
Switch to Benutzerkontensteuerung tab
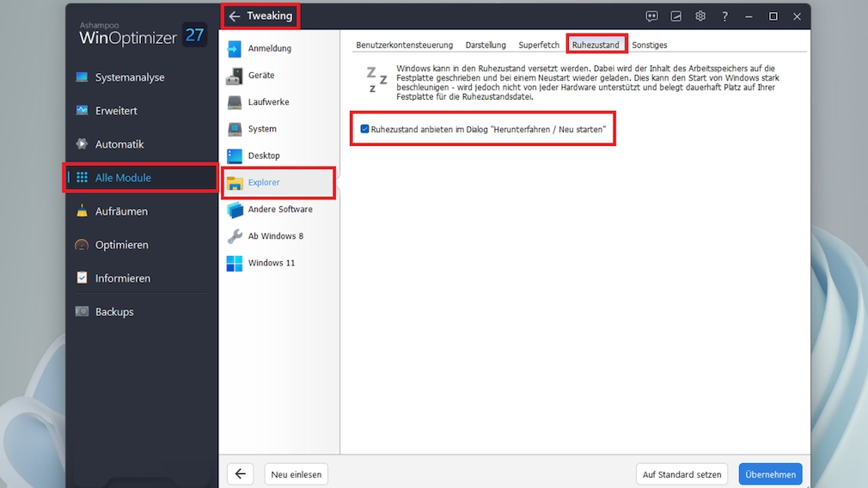click(404, 45)
